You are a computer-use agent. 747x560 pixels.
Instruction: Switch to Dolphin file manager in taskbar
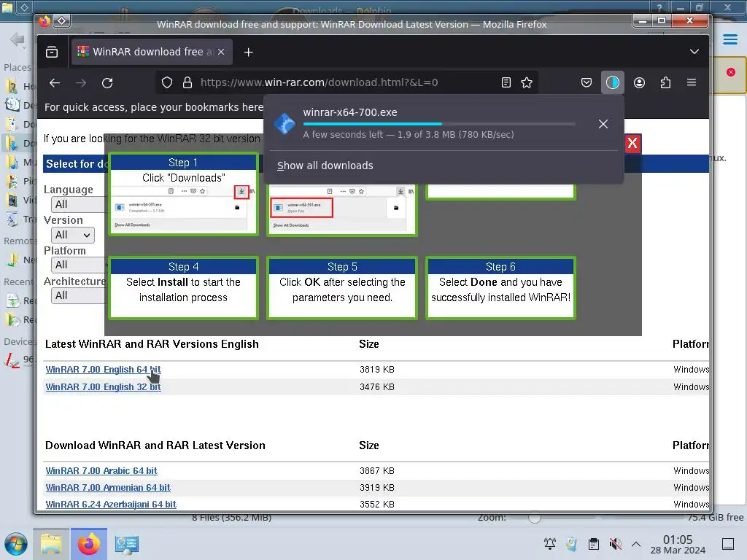pos(51,544)
